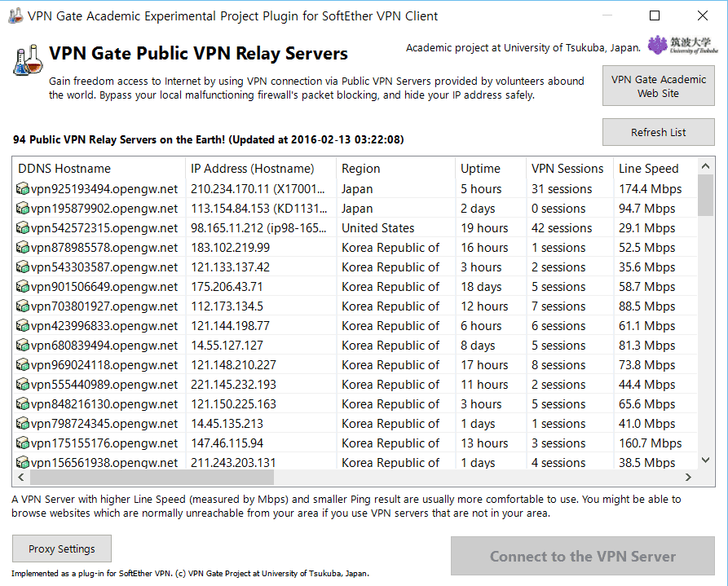The width and height of the screenshot is (728, 586).
Task: Click the server icon for vpn925193494.opengw.net
Action: (x=23, y=189)
